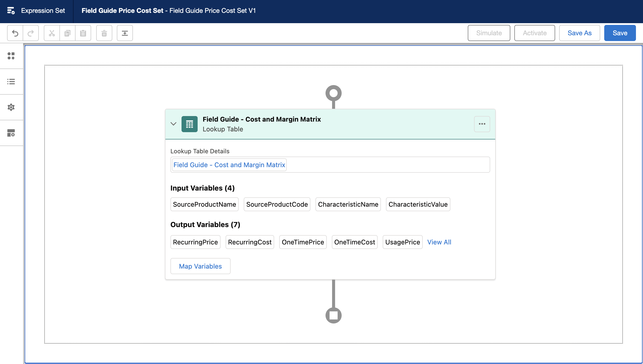Select the Field Guide Cost and Margin Matrix link

(229, 164)
